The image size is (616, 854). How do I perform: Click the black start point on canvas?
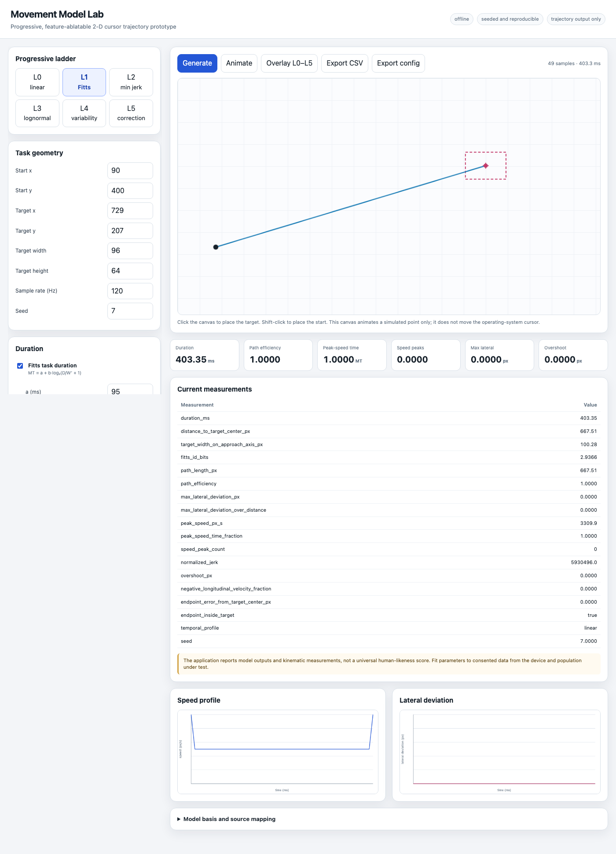point(216,247)
